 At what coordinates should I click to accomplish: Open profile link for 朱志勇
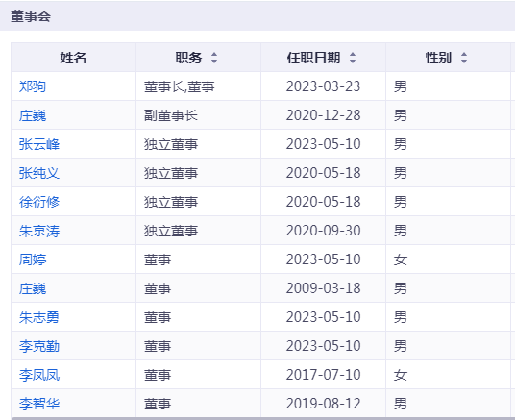click(39, 317)
